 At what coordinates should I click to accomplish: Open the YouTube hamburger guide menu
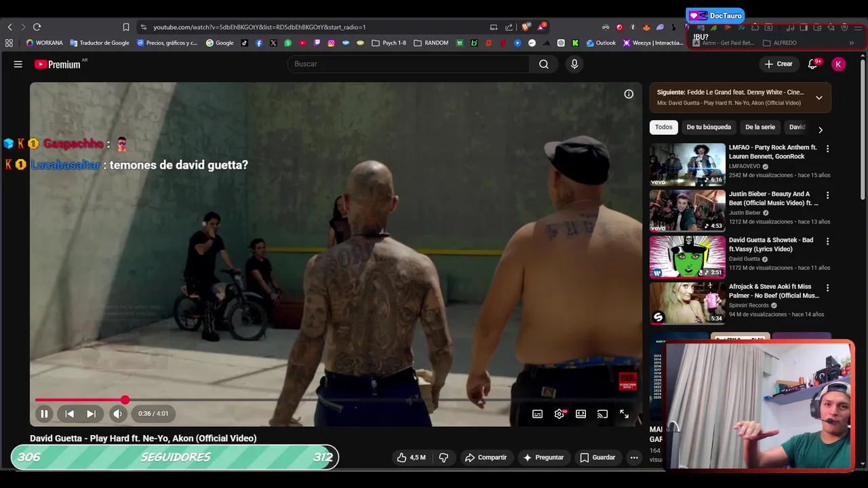[x=18, y=64]
